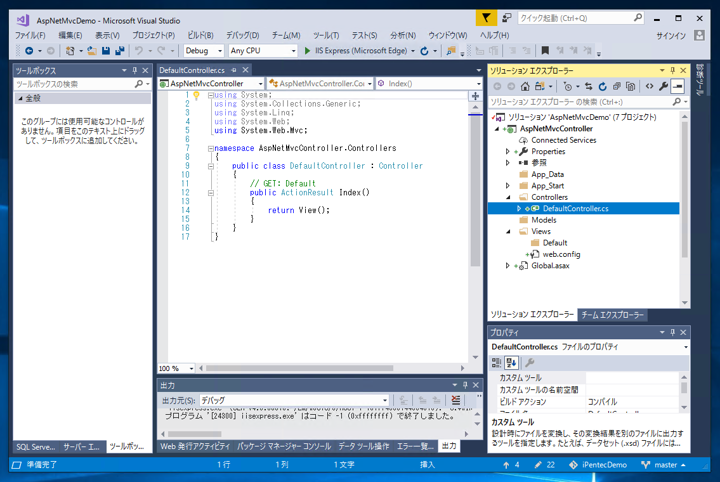
Task: Click the master branch button in status bar
Action: [x=664, y=465]
